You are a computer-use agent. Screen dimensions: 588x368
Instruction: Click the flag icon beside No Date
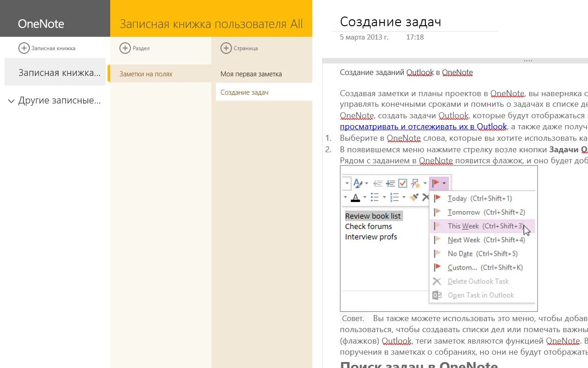click(437, 253)
